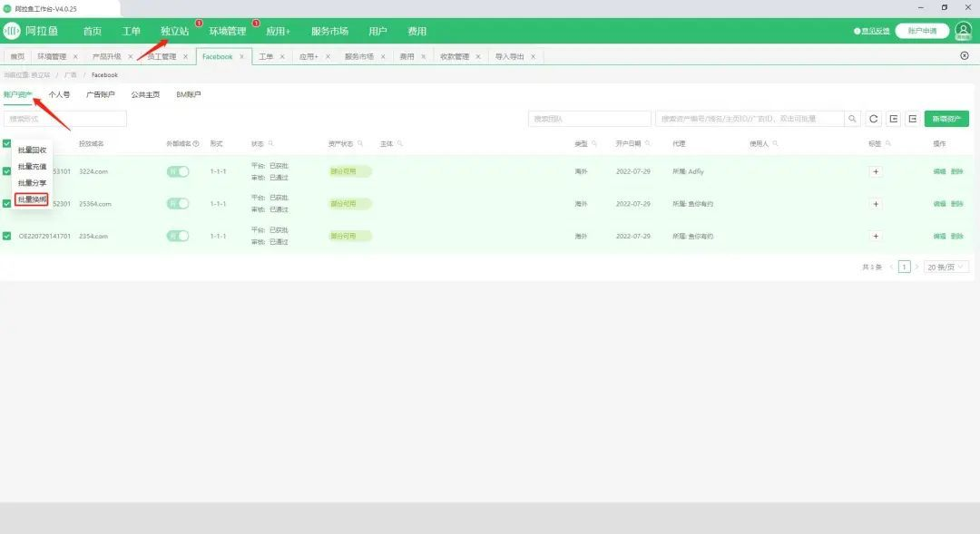Add a tag to the 25364.com row
The image size is (980, 534).
coord(876,204)
